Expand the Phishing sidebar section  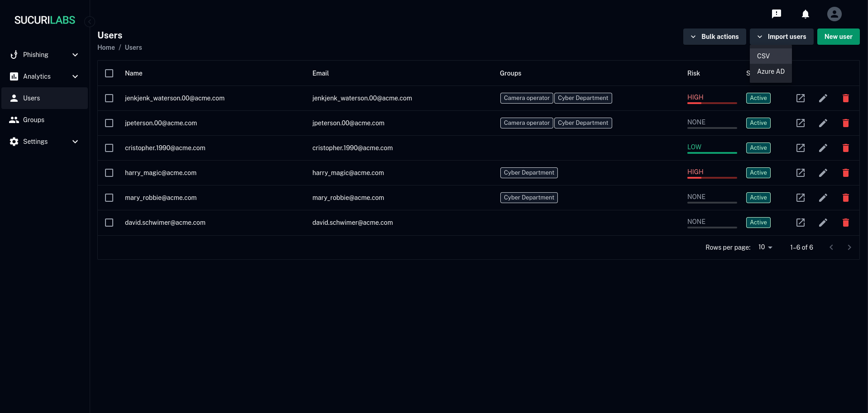click(44, 55)
